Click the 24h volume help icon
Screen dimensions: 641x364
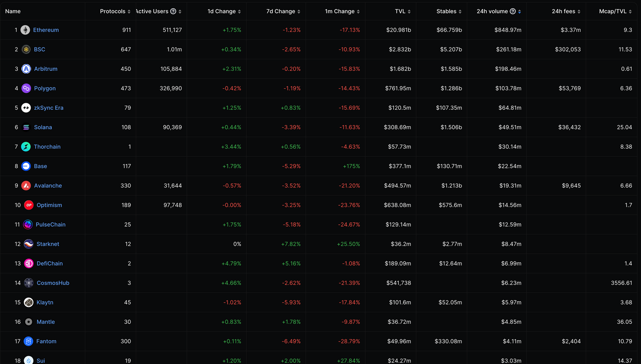(513, 11)
